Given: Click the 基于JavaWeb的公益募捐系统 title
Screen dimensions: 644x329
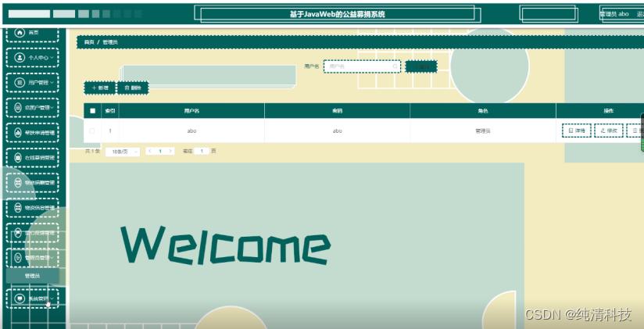Looking at the screenshot, I should (x=337, y=14).
